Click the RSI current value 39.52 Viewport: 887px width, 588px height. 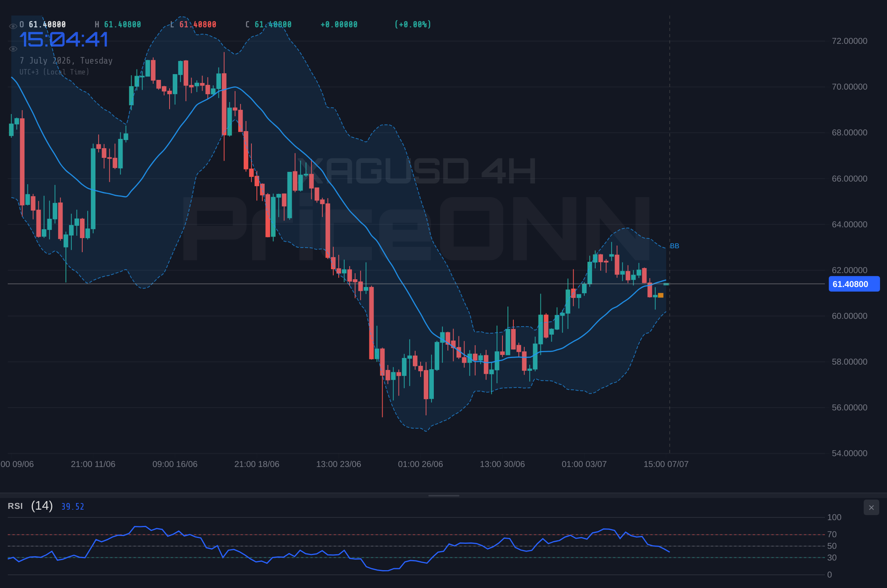coord(73,507)
